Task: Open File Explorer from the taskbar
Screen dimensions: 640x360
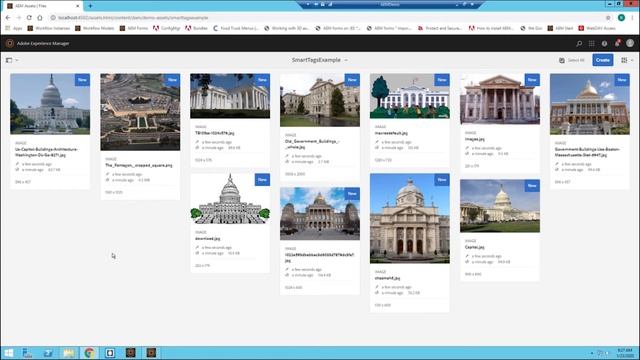Action: [69, 353]
